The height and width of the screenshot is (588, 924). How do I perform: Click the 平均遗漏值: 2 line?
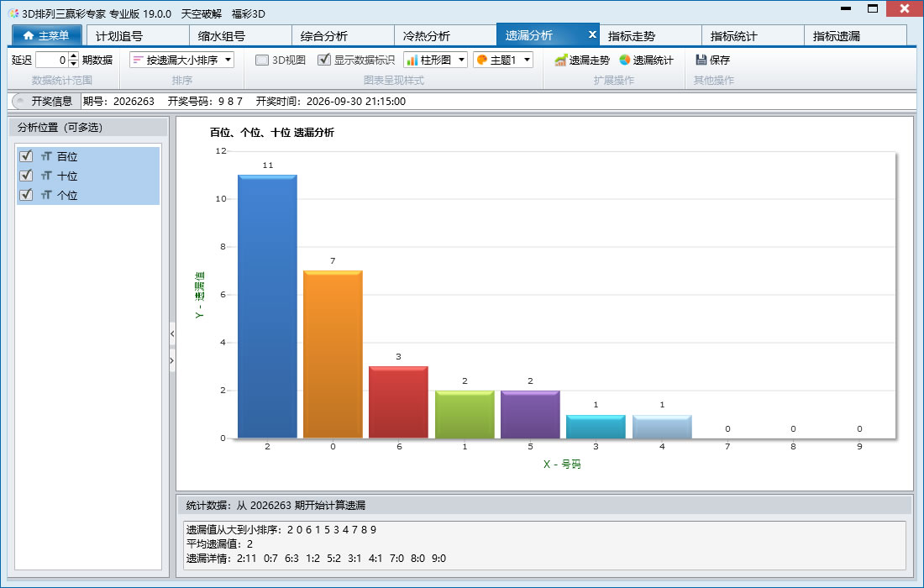pyautogui.click(x=219, y=543)
